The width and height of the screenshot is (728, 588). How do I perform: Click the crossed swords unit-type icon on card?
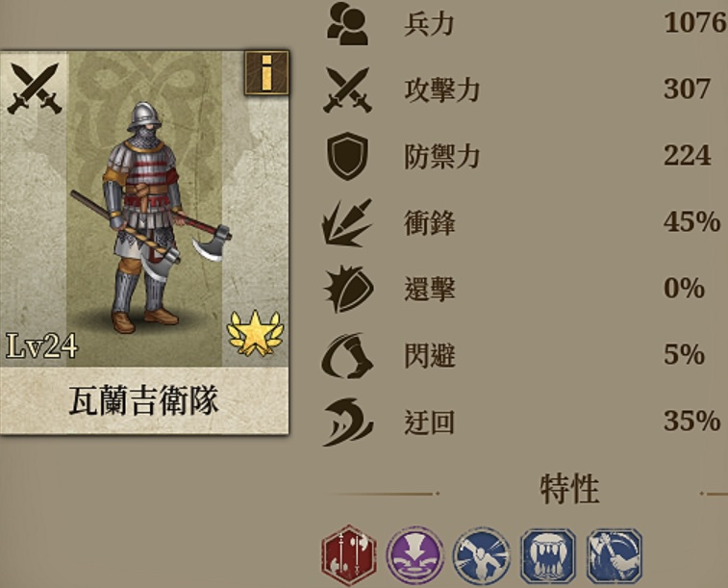point(34,89)
